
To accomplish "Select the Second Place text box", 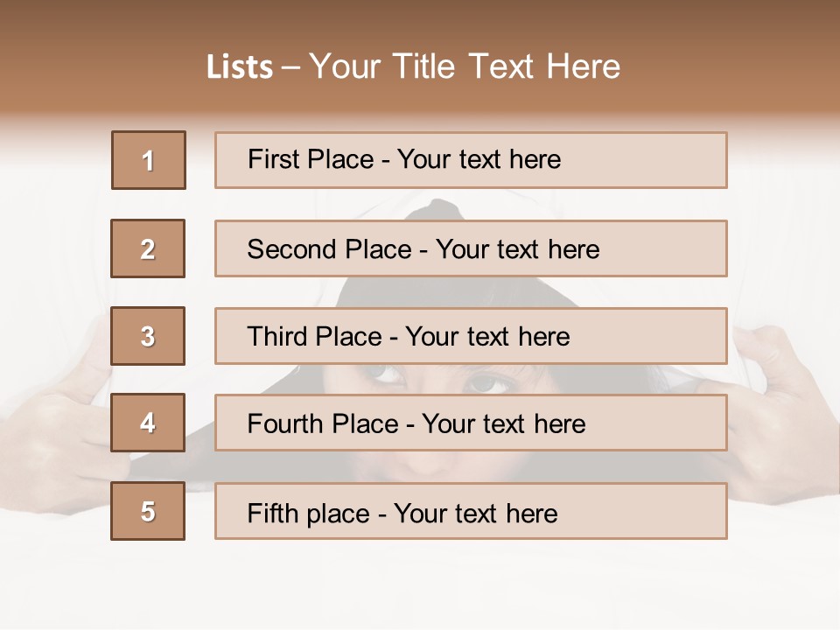I will pos(471,248).
